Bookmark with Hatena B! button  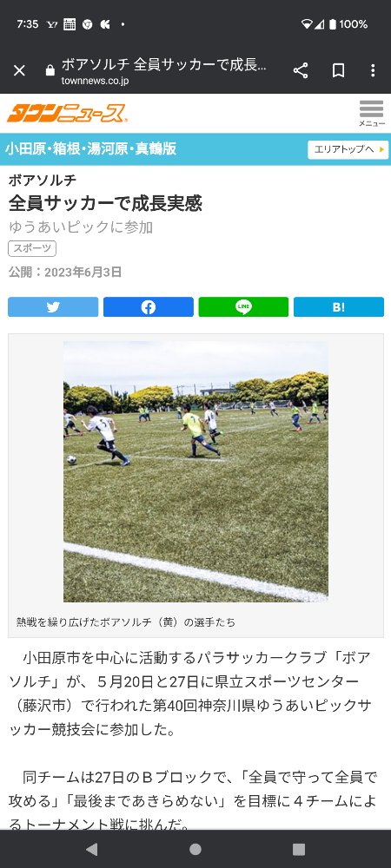pyautogui.click(x=339, y=306)
